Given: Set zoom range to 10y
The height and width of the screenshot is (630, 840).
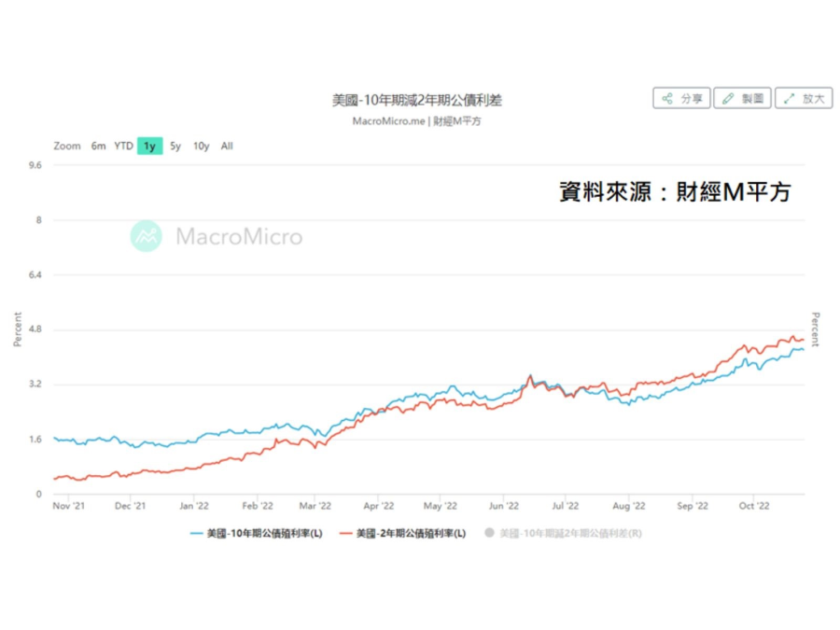Looking at the screenshot, I should pos(201,146).
